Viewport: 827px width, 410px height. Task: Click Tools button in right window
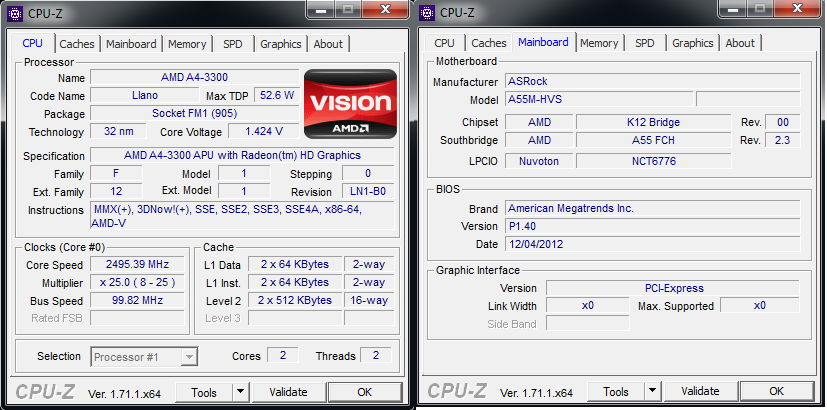coord(616,391)
